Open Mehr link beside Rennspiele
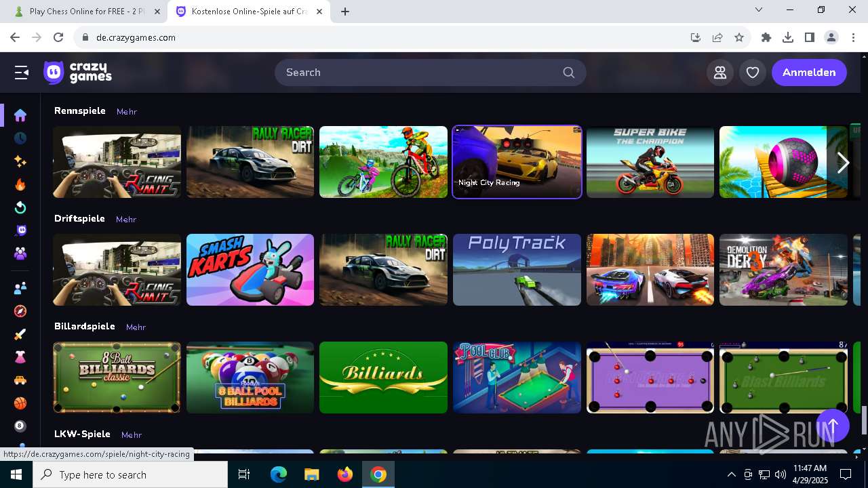The width and height of the screenshot is (868, 488). (127, 111)
